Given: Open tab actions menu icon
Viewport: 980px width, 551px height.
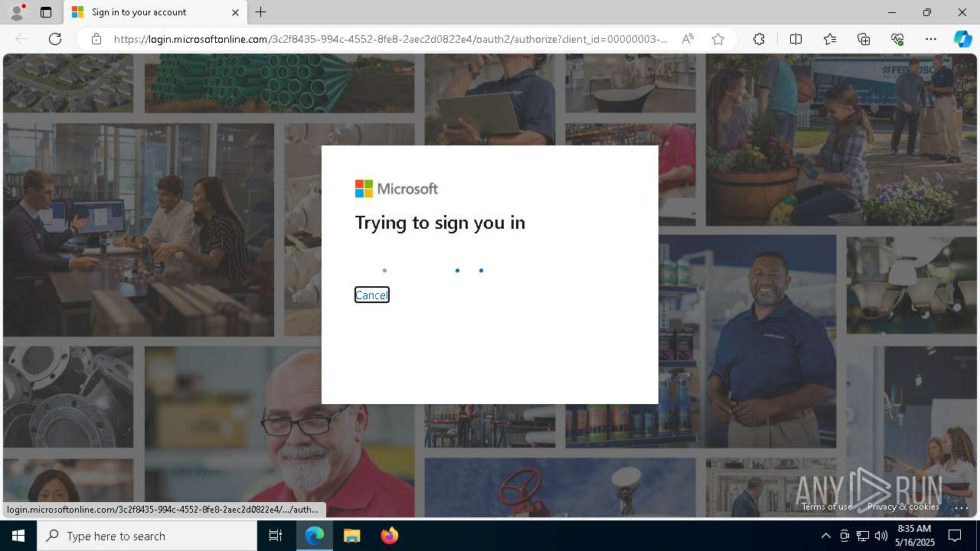Looking at the screenshot, I should click(46, 12).
